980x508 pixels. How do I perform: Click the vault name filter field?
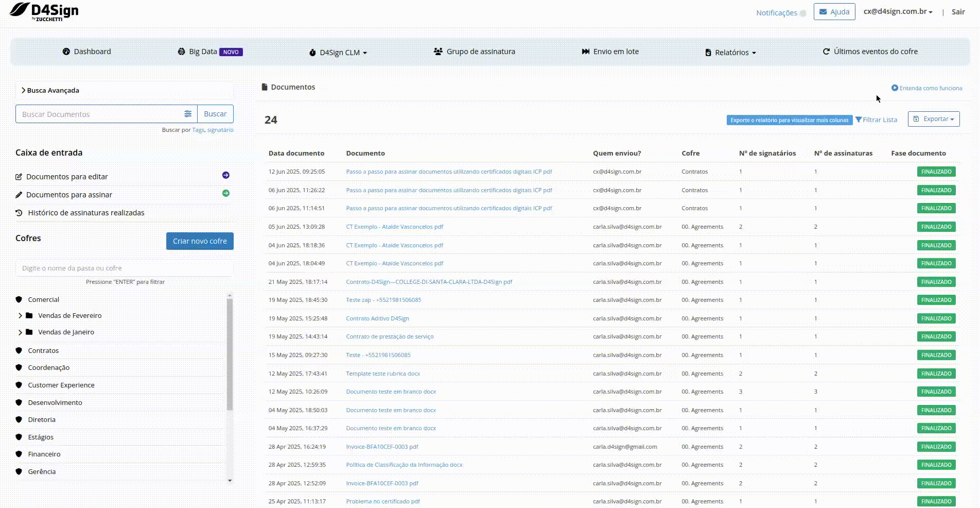coord(124,268)
